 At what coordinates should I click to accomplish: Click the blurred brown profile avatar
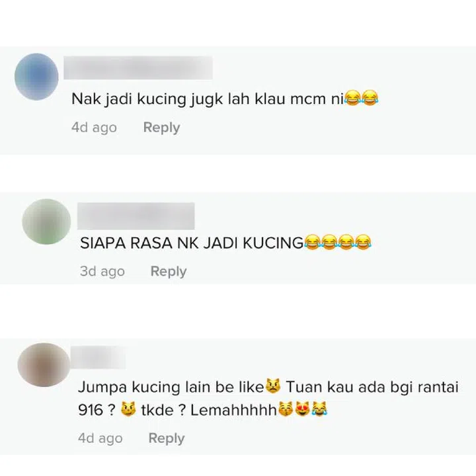pos(44,364)
